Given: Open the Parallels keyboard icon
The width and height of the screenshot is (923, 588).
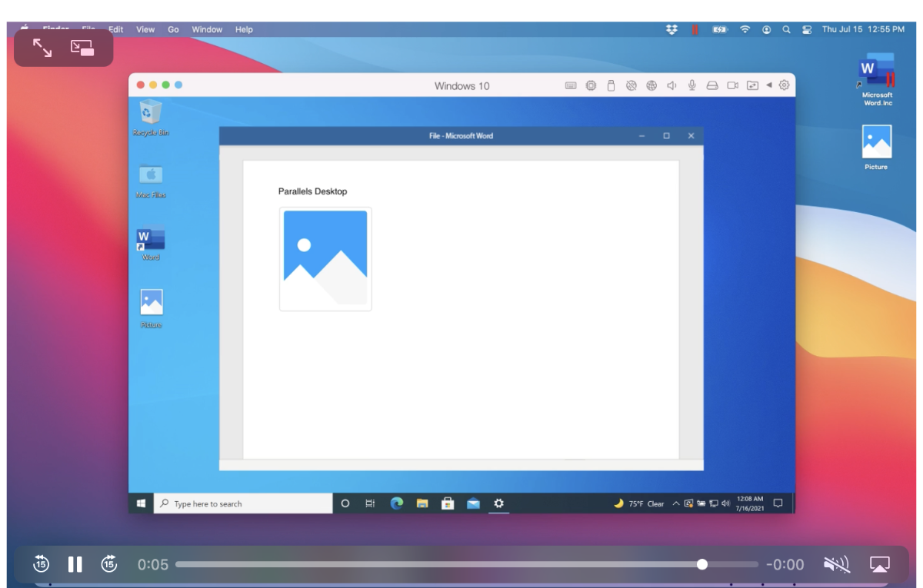Looking at the screenshot, I should 571,85.
